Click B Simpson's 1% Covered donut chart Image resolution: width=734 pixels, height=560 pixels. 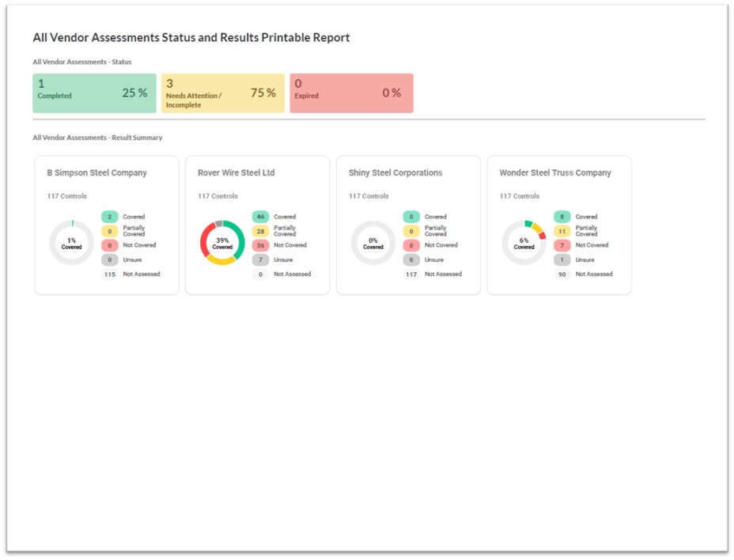[71, 243]
